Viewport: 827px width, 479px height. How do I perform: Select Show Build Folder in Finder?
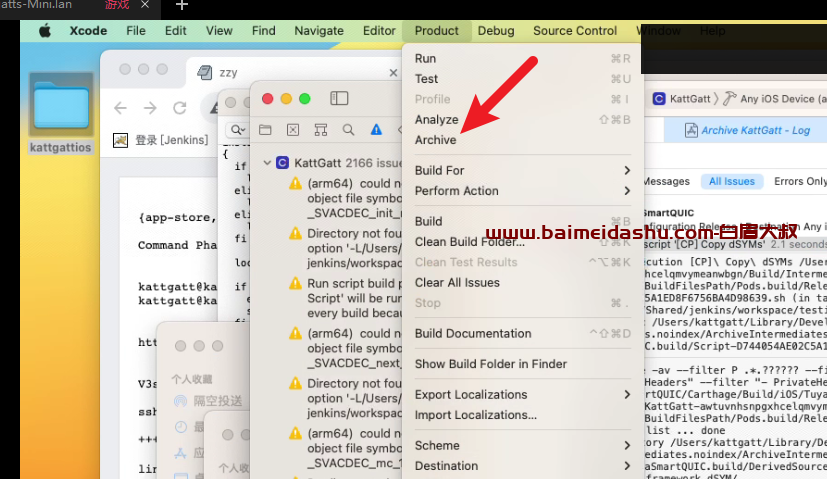click(522, 365)
